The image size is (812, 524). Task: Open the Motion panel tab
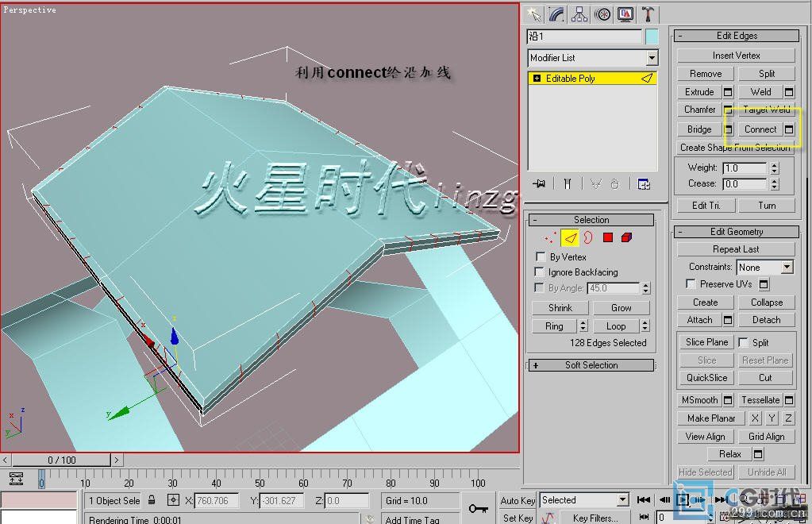[602, 14]
